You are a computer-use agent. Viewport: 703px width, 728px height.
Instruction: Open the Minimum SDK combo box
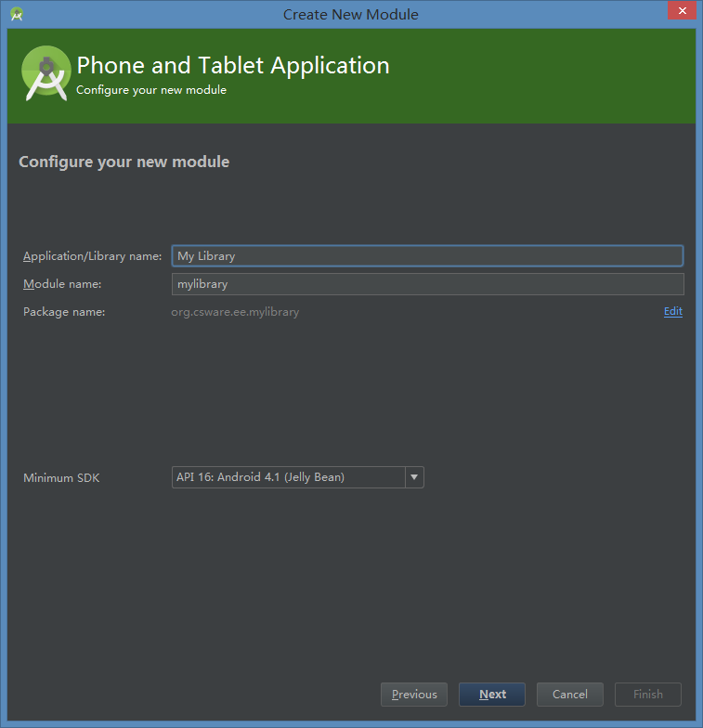click(x=288, y=477)
